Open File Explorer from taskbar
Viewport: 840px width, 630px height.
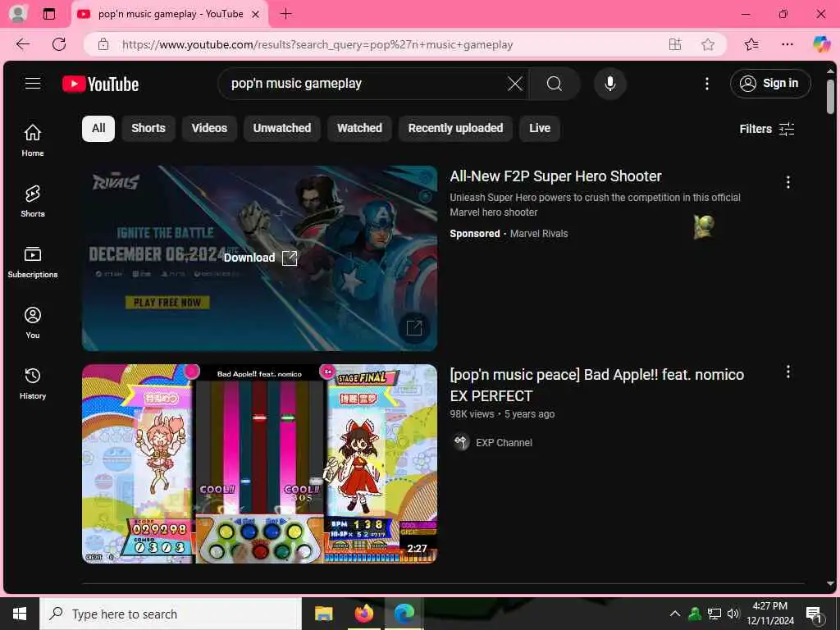click(x=323, y=614)
